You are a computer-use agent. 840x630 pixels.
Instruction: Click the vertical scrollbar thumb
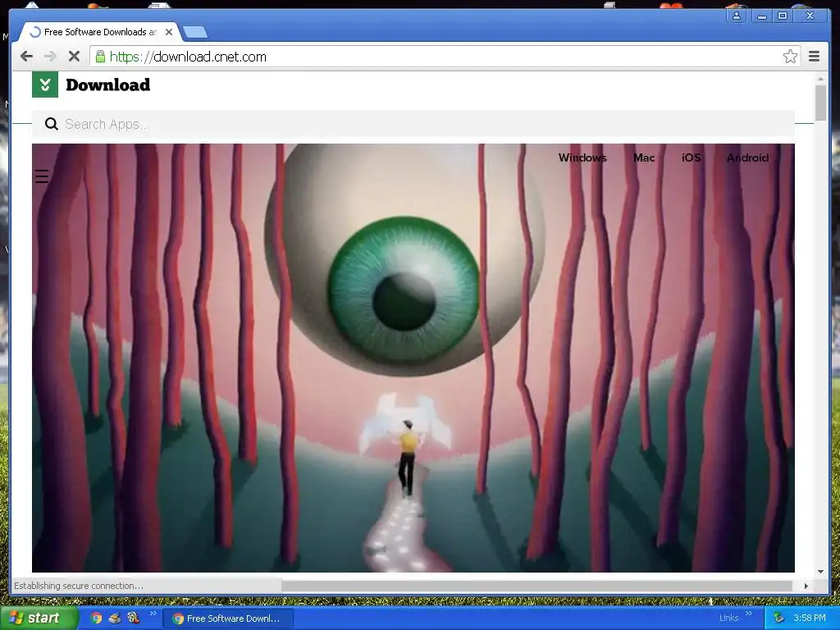click(x=820, y=103)
